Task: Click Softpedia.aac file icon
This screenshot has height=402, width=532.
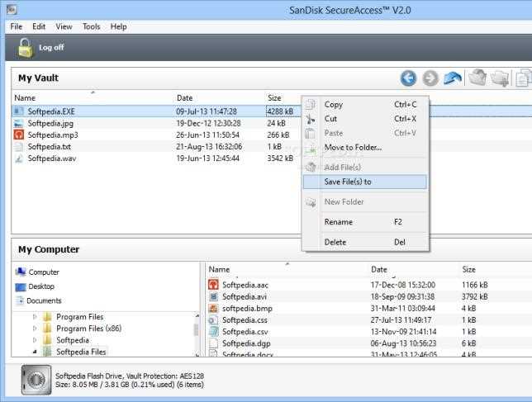Action: pyautogui.click(x=213, y=285)
